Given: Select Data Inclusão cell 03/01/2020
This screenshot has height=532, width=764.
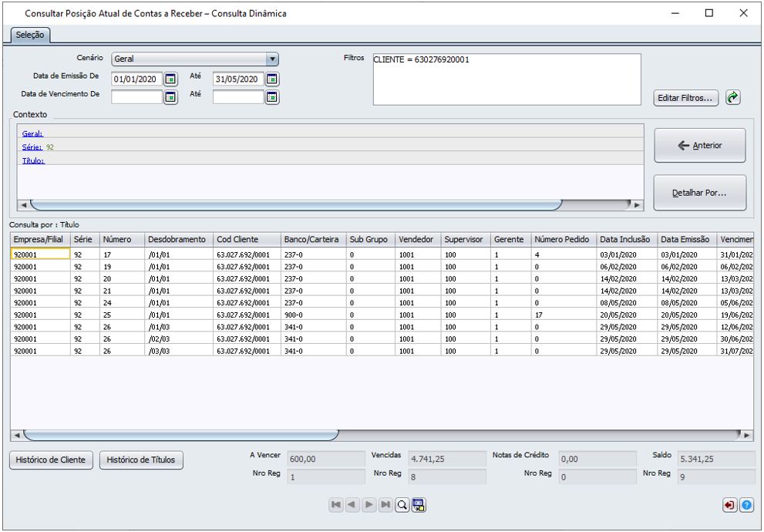Looking at the screenshot, I should pos(627,254).
